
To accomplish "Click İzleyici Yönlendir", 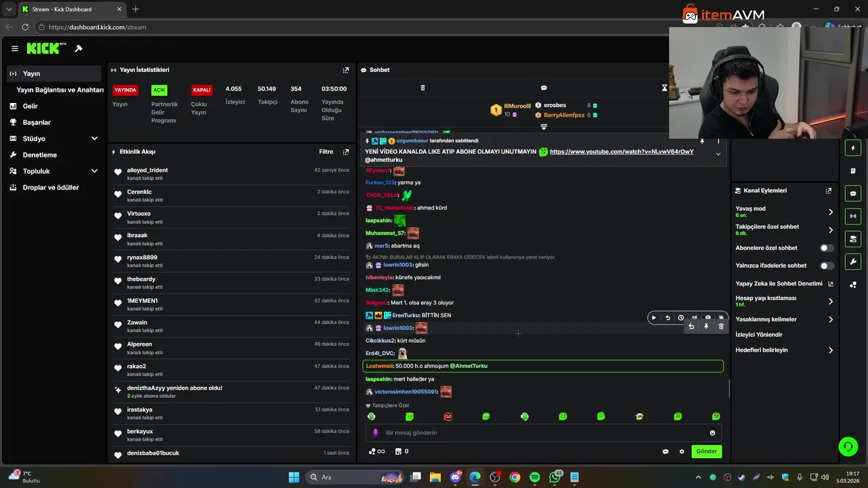I will 759,335.
